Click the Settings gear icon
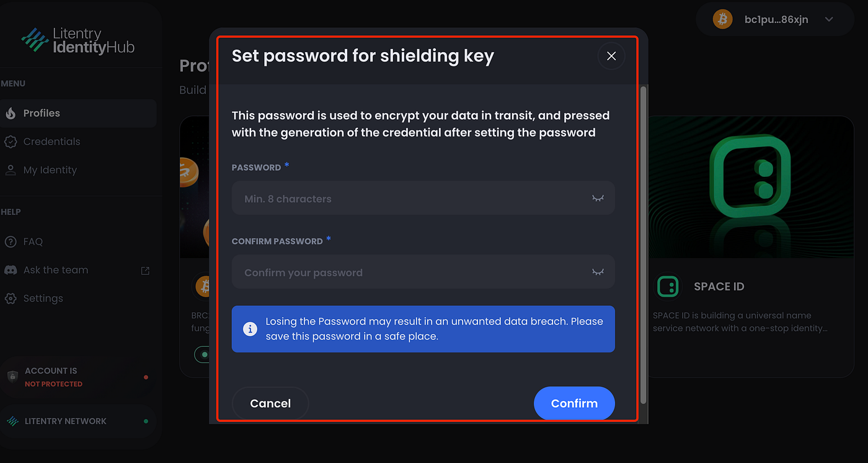 point(11,299)
